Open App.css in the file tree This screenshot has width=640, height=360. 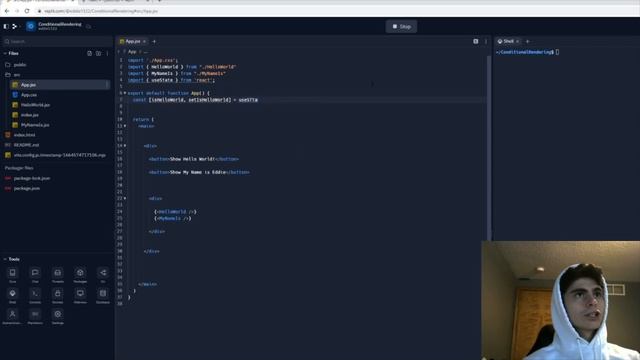60,95
